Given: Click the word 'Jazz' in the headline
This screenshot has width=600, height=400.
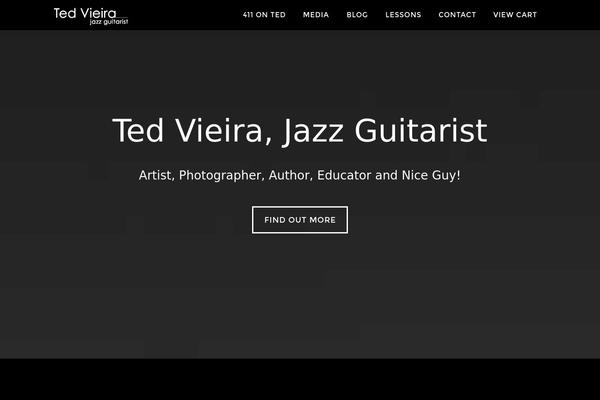Looking at the screenshot, I should pos(313,131).
